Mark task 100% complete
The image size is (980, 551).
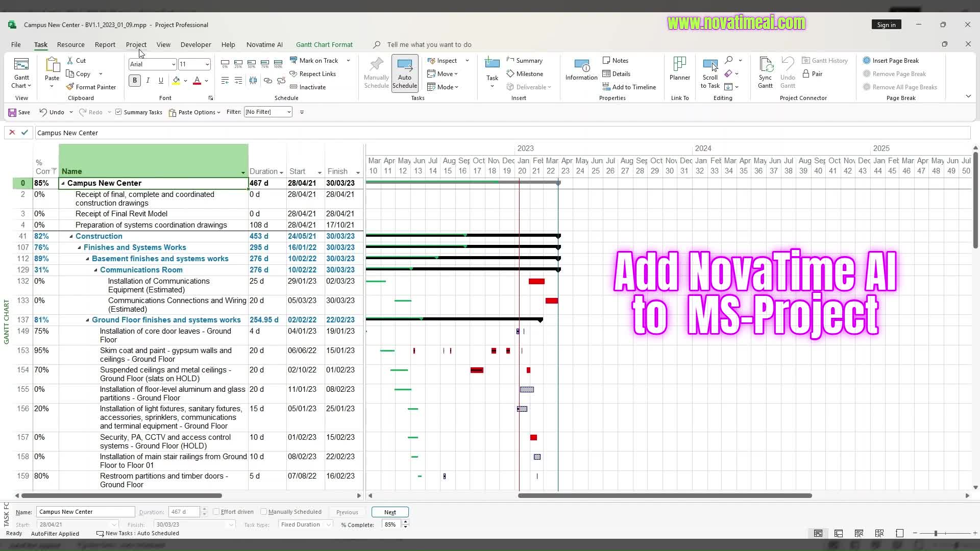point(278,64)
